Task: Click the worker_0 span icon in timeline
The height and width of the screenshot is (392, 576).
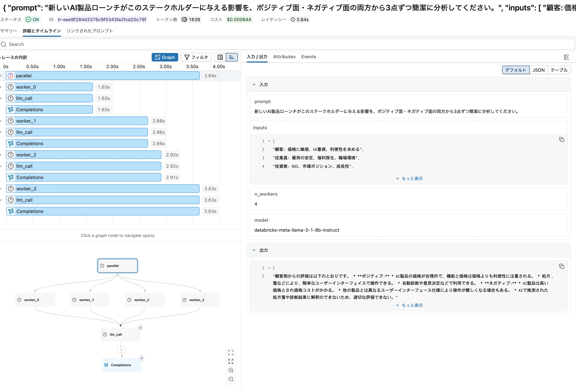Action: [x=10, y=87]
